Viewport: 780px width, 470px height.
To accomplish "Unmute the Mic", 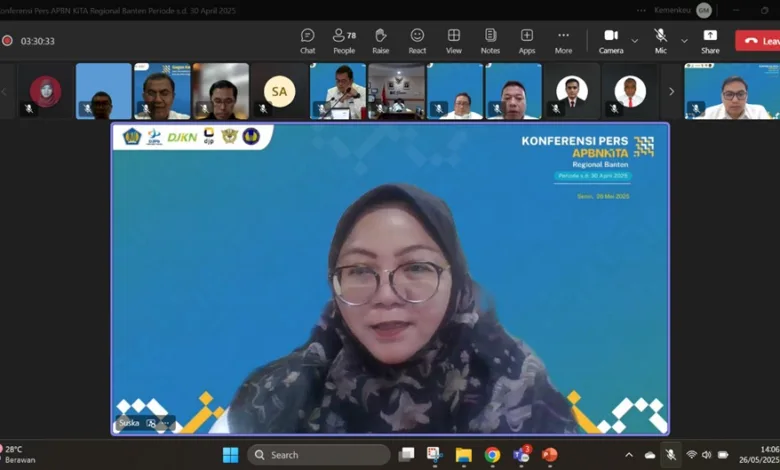I will click(661, 40).
